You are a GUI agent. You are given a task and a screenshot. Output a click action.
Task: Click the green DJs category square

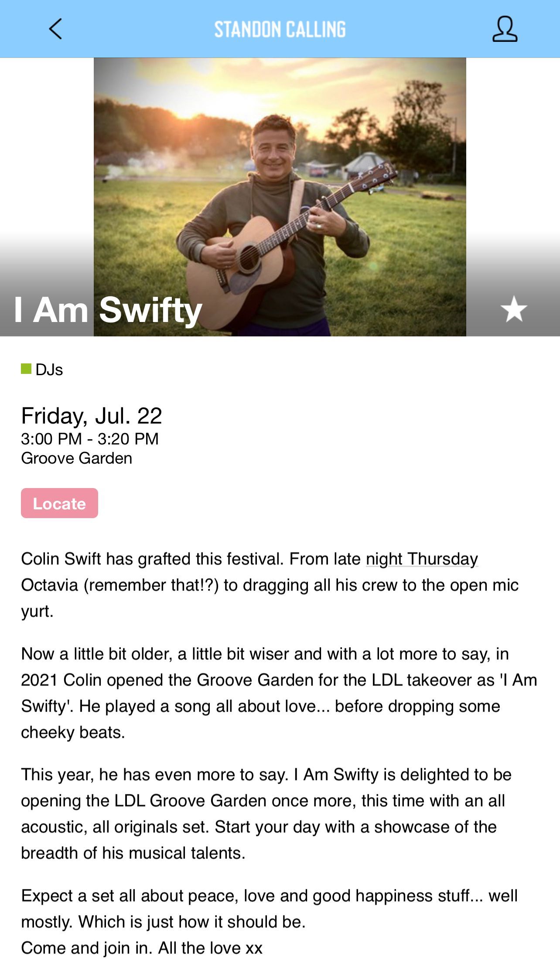(26, 369)
